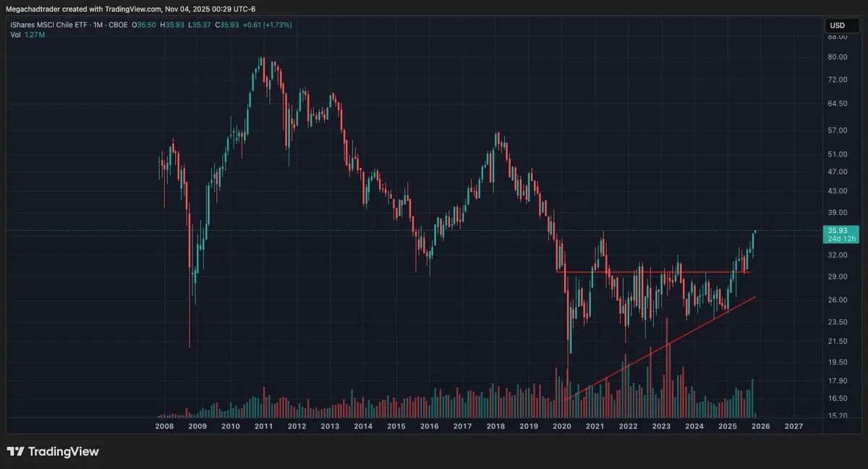Click the 64.50 price axis label

838,104
